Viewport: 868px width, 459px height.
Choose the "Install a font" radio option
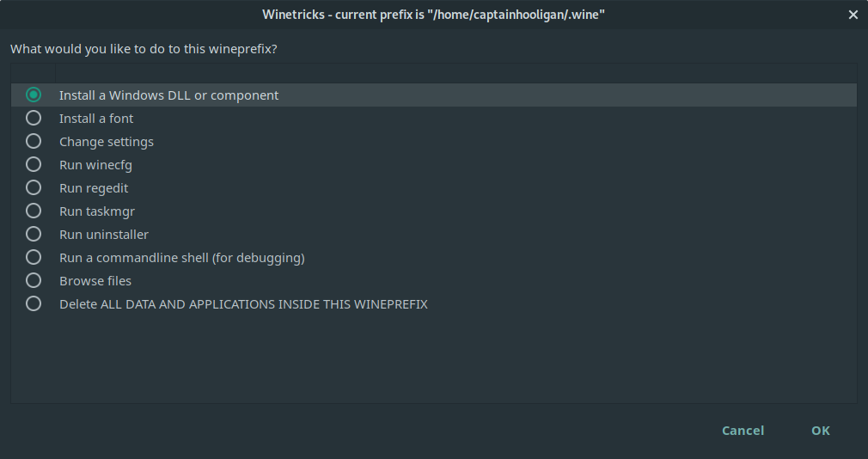click(34, 119)
